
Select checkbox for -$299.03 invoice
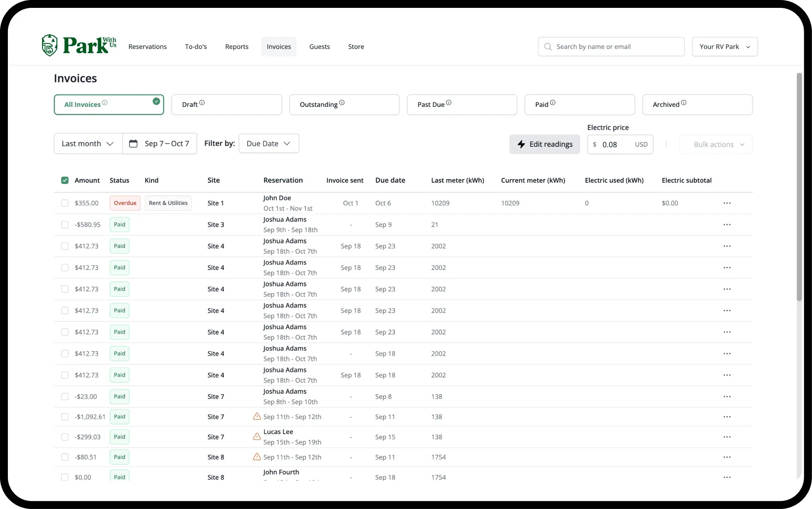[x=65, y=437]
